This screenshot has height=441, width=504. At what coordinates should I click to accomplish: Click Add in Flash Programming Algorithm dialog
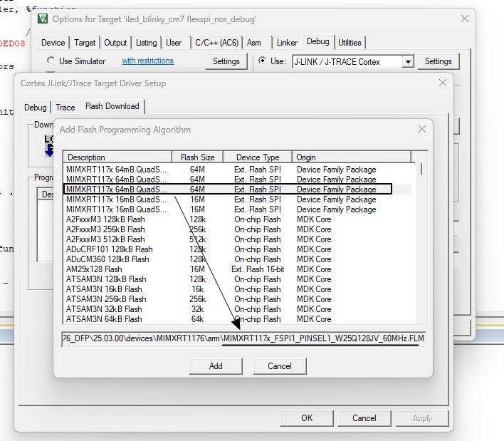pyautogui.click(x=216, y=366)
